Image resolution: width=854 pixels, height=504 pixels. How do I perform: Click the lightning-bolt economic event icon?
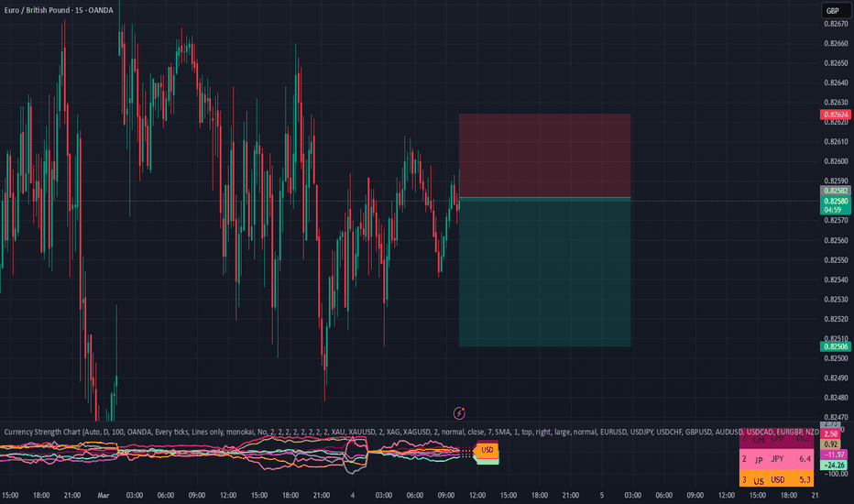tap(459, 413)
